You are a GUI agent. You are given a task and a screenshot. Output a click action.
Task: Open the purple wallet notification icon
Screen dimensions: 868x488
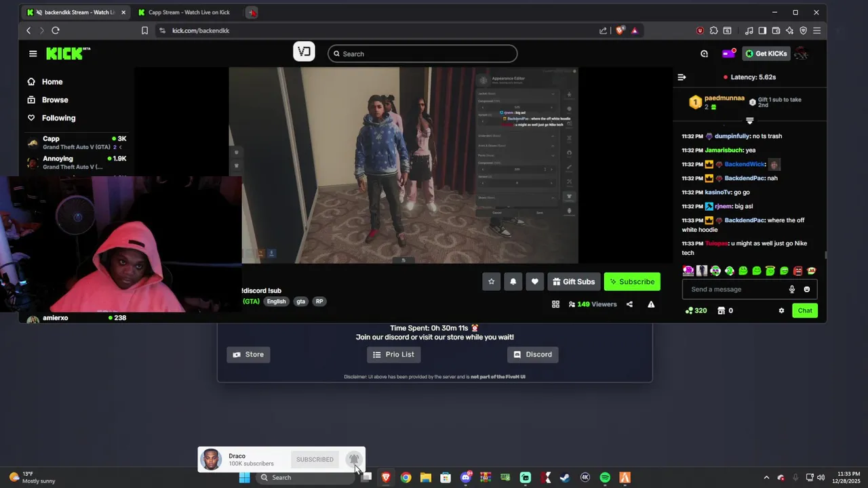pyautogui.click(x=728, y=54)
